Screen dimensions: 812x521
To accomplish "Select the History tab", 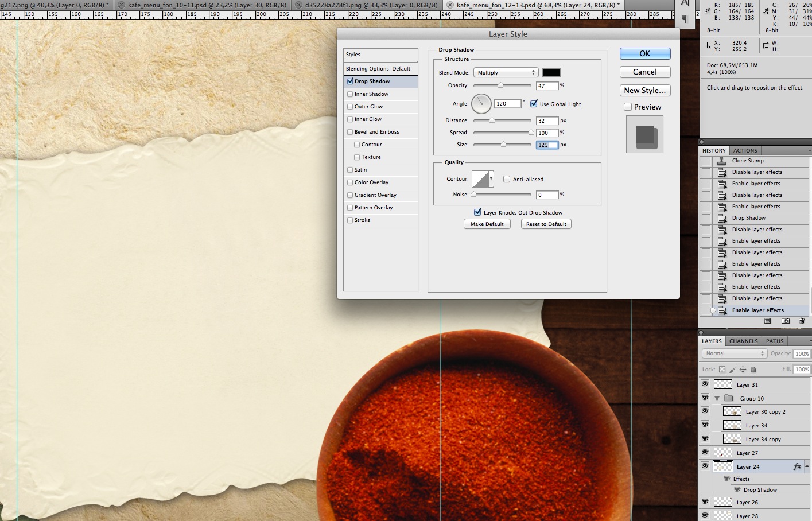I will click(x=714, y=150).
